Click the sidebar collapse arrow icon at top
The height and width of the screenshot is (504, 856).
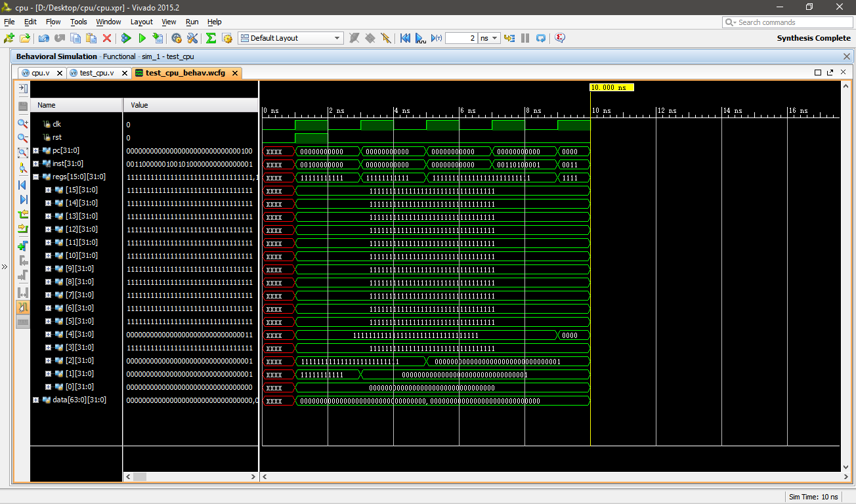pos(23,89)
